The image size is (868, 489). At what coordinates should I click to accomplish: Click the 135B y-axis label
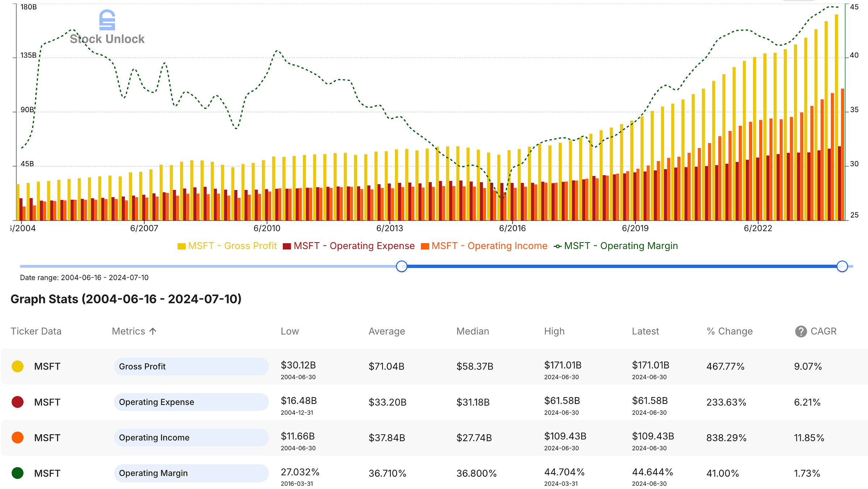click(29, 55)
